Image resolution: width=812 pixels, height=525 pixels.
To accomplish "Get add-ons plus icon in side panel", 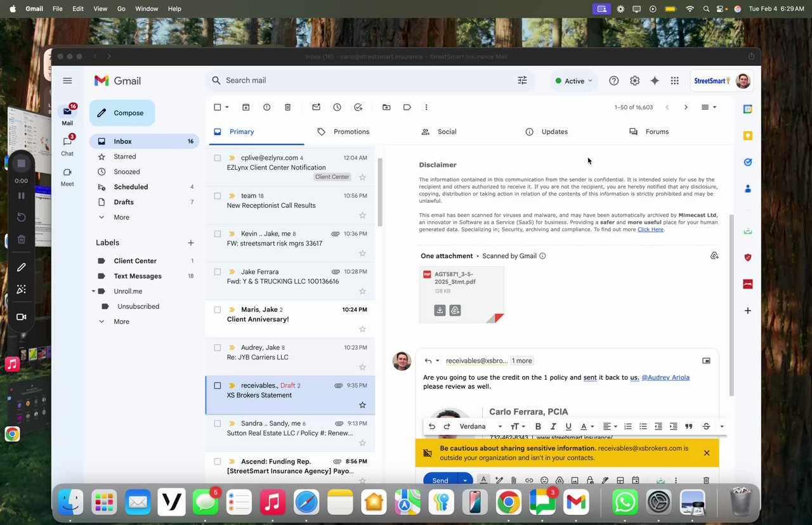I will pos(748,311).
